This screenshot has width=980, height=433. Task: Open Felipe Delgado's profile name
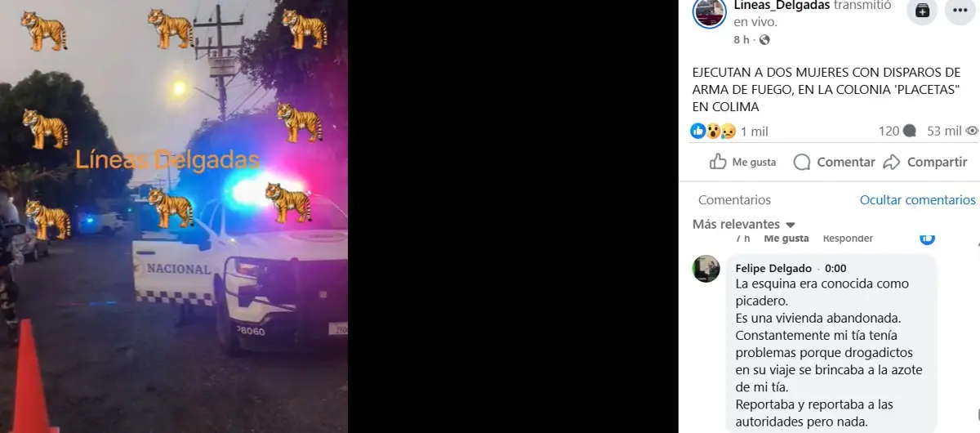pyautogui.click(x=773, y=268)
